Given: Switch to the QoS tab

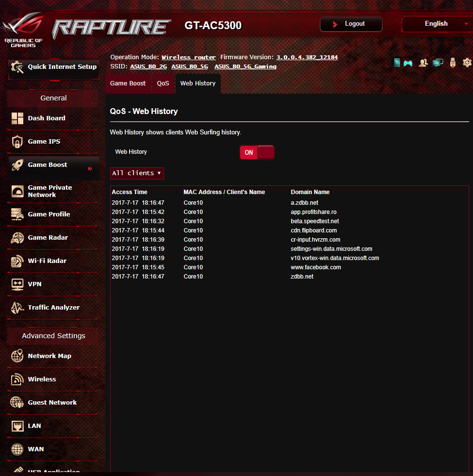Looking at the screenshot, I should 163,83.
